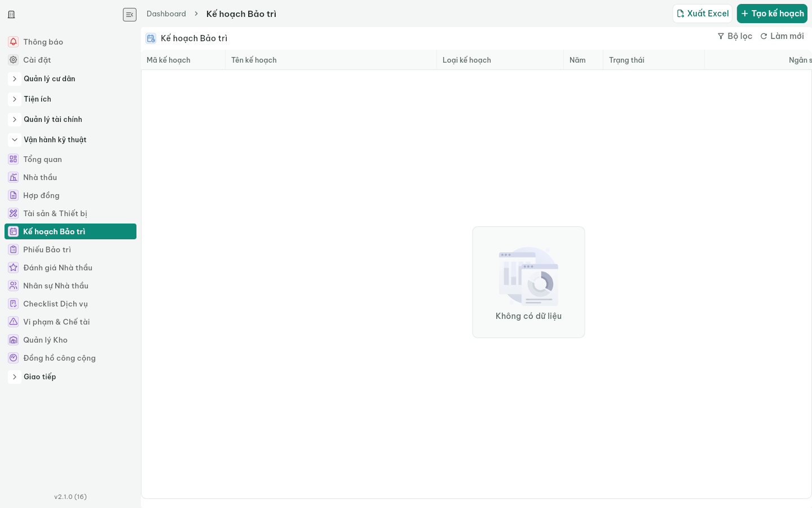Click calendar icon beside page title
812x508 pixels.
coord(151,38)
